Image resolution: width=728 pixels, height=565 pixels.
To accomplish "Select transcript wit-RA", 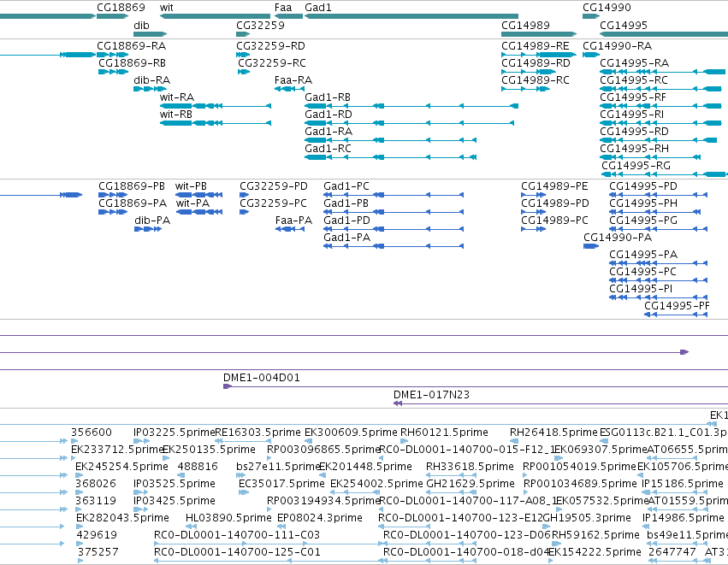I will click(x=177, y=97).
